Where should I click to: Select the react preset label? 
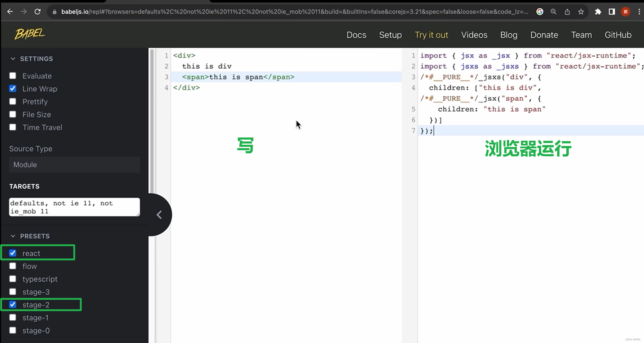[31, 253]
